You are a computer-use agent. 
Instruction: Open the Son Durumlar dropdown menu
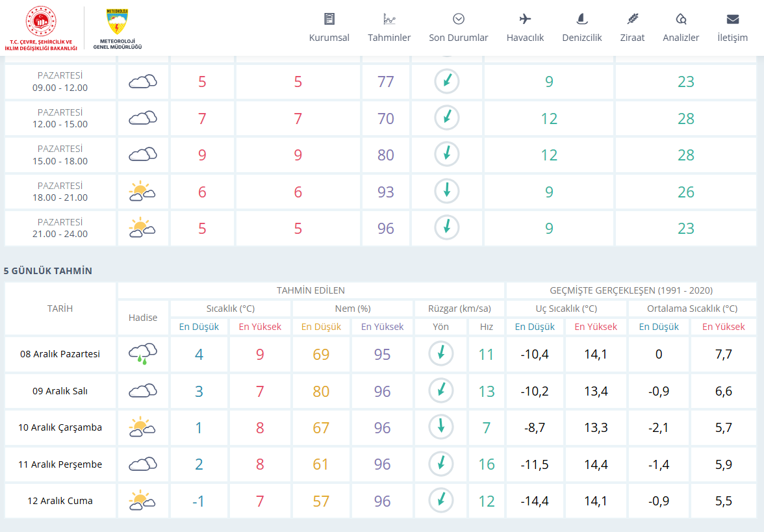[458, 28]
